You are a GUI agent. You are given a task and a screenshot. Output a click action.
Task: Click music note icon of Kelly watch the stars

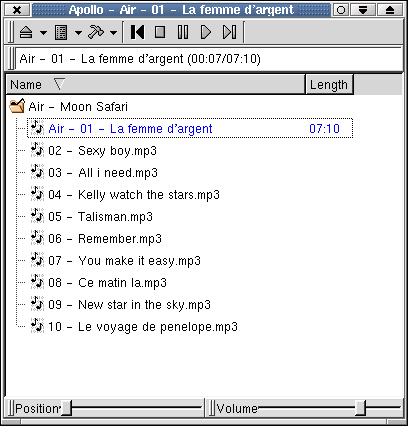coord(37,193)
